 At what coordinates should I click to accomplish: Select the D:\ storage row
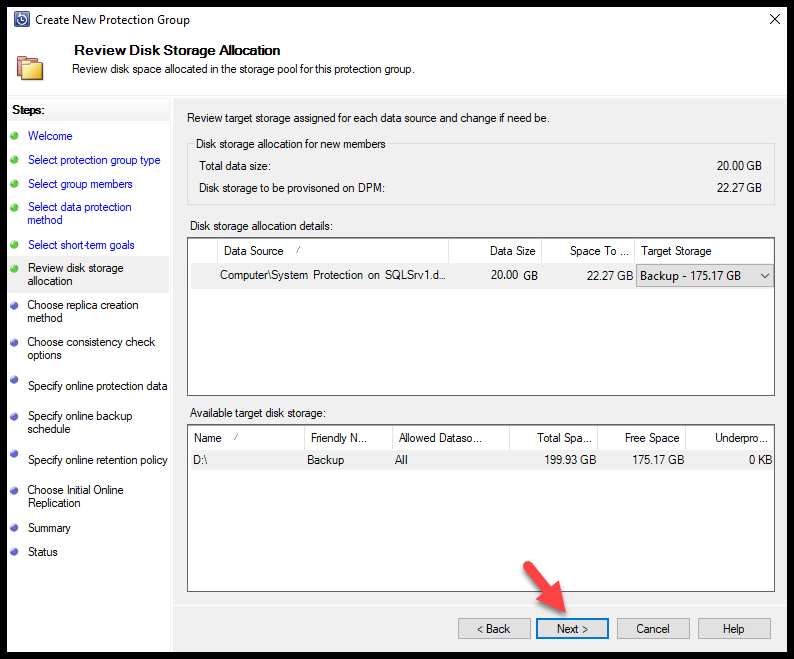click(x=482, y=460)
